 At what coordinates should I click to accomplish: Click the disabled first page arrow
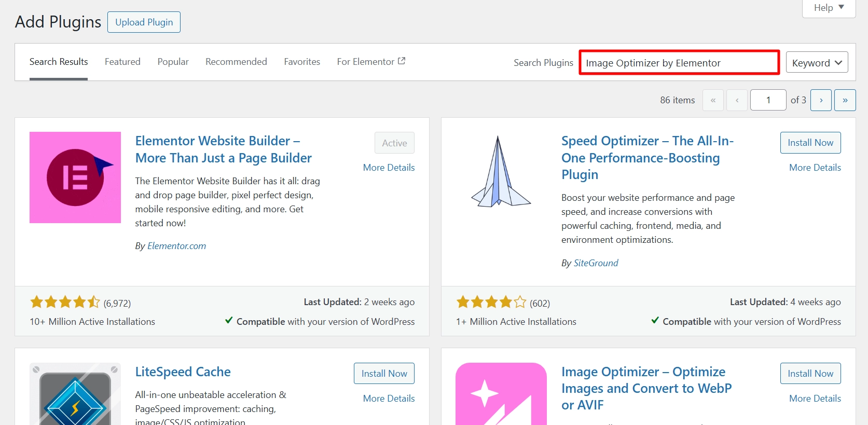(713, 100)
